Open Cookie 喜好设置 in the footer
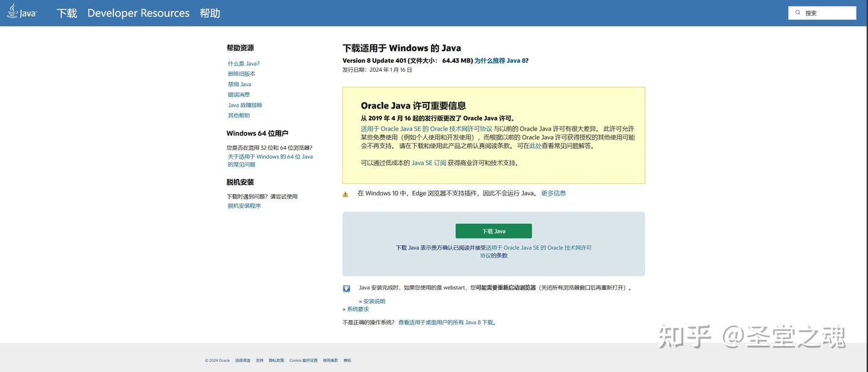Screen dimensions: 868x372 (x=303, y=359)
